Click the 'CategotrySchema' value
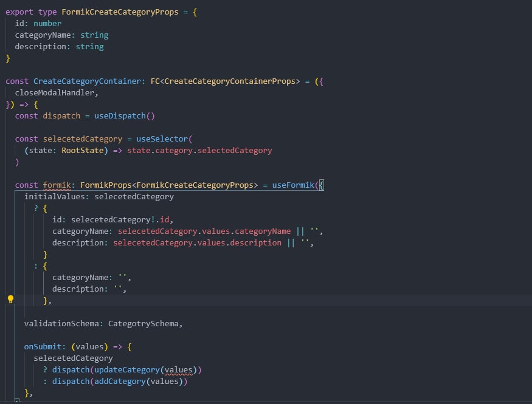 [x=143, y=324]
